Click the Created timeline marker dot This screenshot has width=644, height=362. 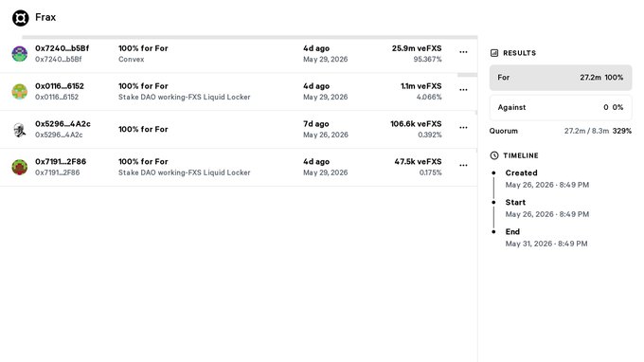pyautogui.click(x=493, y=173)
